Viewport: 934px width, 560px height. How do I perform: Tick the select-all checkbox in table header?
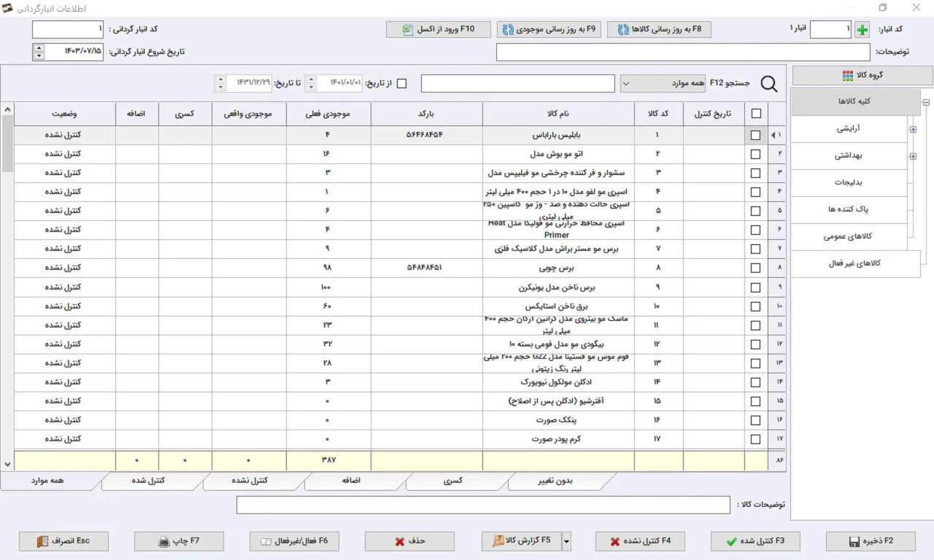coord(756,114)
